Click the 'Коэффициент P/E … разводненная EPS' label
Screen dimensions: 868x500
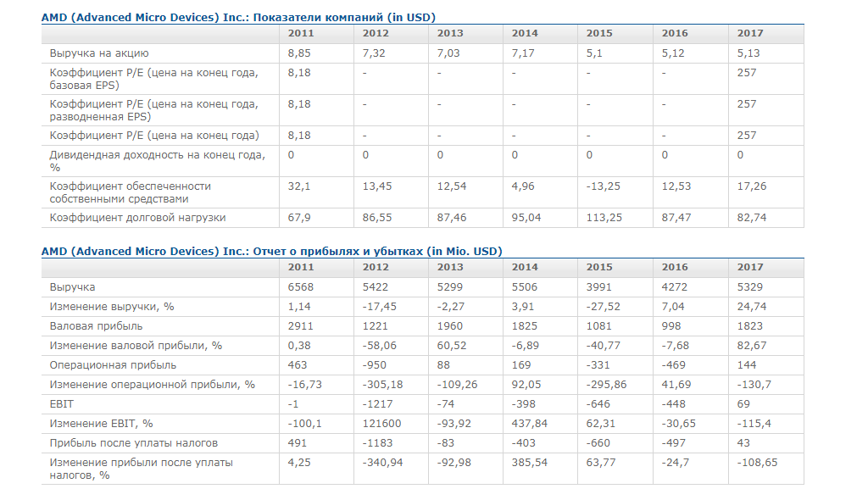(x=154, y=110)
